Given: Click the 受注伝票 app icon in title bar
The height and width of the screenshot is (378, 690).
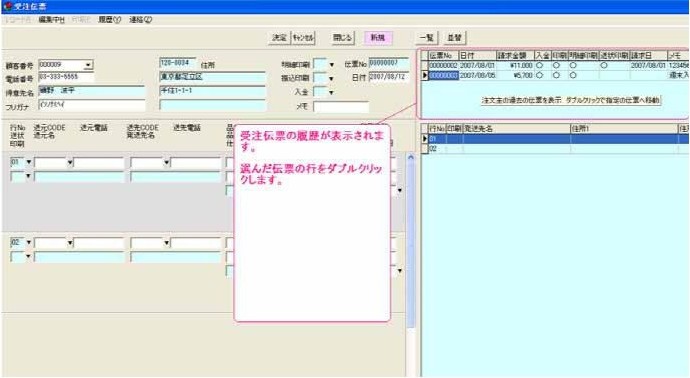Looking at the screenshot, I should 7,7.
